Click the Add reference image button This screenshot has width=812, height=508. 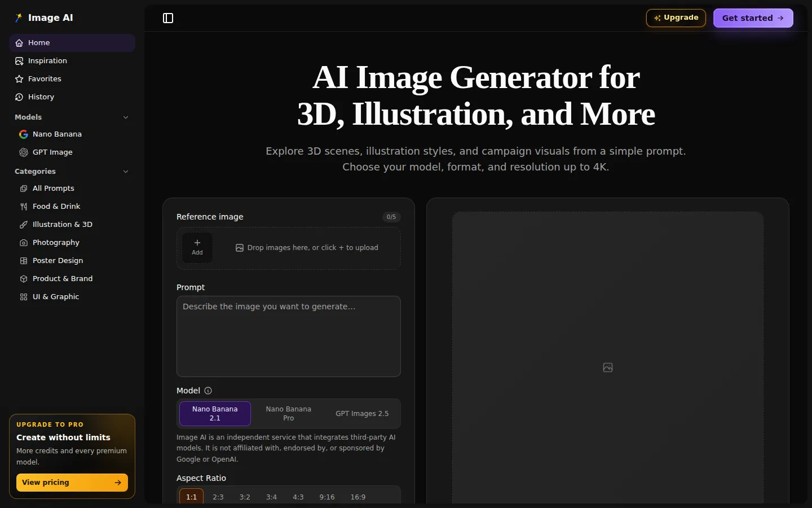tap(197, 248)
